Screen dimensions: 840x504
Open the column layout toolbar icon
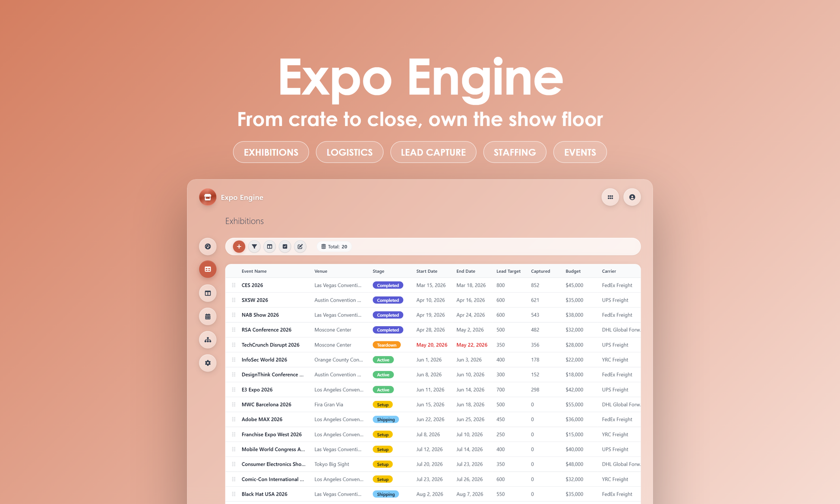pos(269,246)
